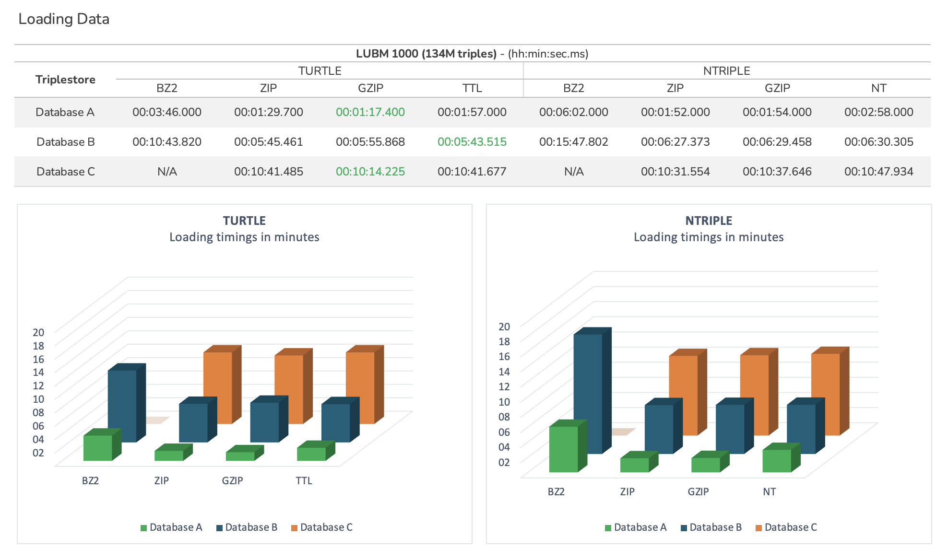The height and width of the screenshot is (560, 948).
Task: Click the Loading Data heading
Action: 64,19
